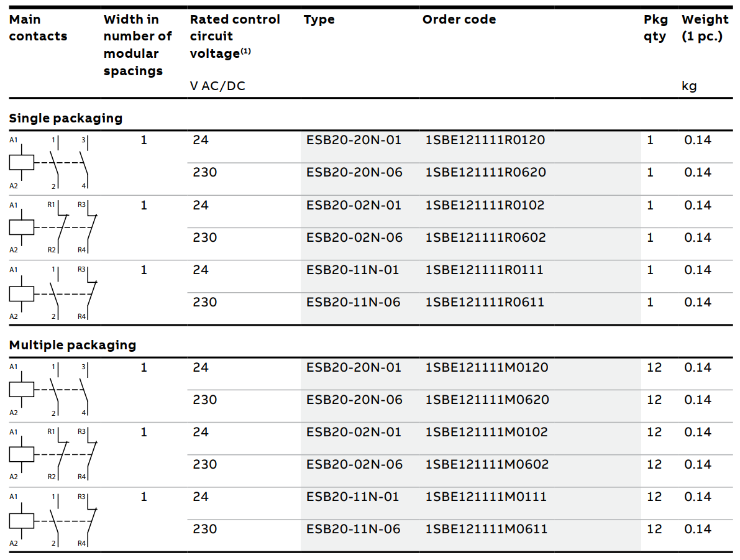740x560 pixels.
Task: Click the Weight (1 pc.) column header
Action: point(705,28)
